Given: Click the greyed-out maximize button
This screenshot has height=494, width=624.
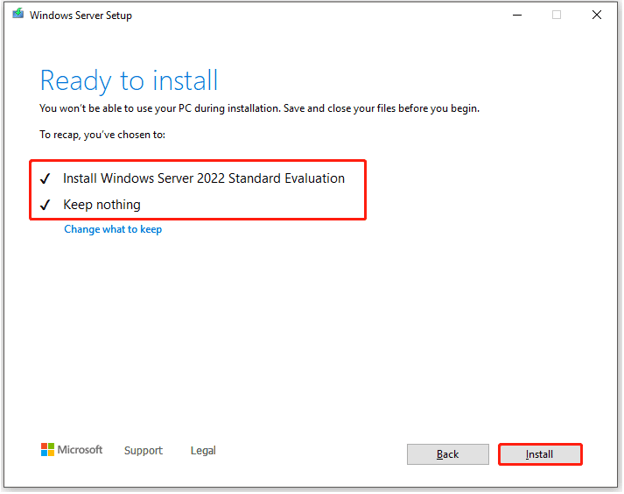Looking at the screenshot, I should point(557,15).
